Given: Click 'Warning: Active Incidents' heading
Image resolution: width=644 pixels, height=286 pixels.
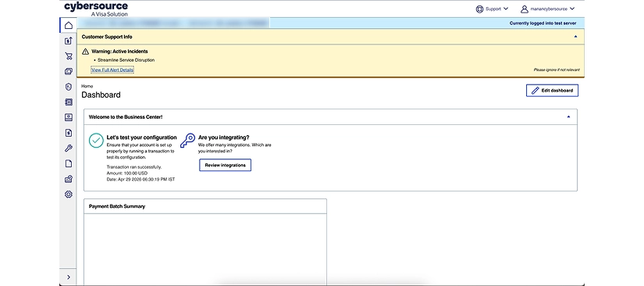Looking at the screenshot, I should pos(119,52).
